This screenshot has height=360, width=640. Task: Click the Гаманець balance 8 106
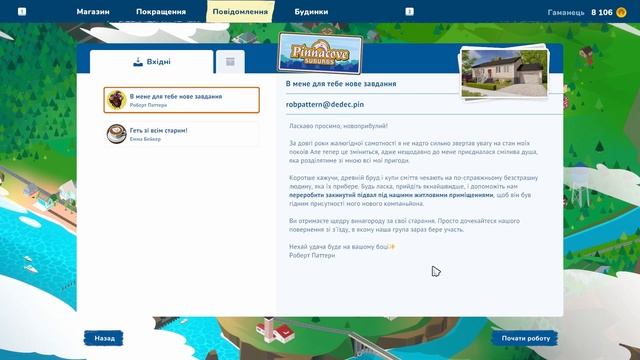[x=602, y=12]
